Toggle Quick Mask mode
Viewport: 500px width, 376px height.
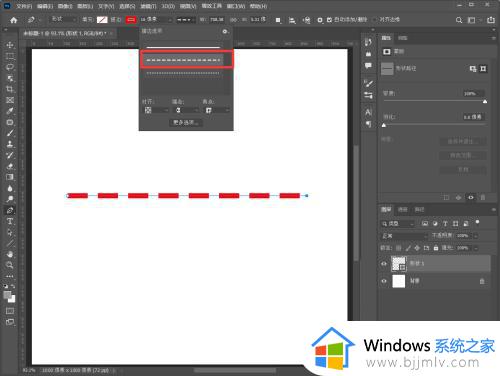click(10, 311)
